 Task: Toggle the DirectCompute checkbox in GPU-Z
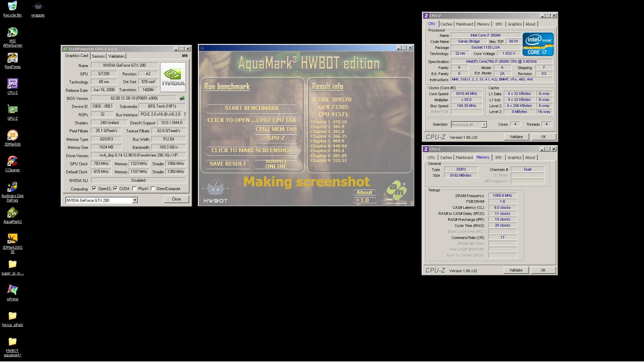coord(153,189)
